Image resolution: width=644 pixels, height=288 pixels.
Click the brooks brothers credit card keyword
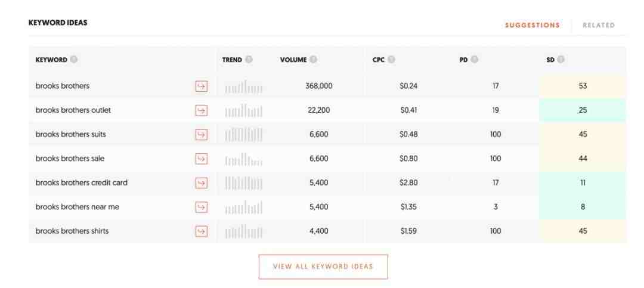[81, 182]
